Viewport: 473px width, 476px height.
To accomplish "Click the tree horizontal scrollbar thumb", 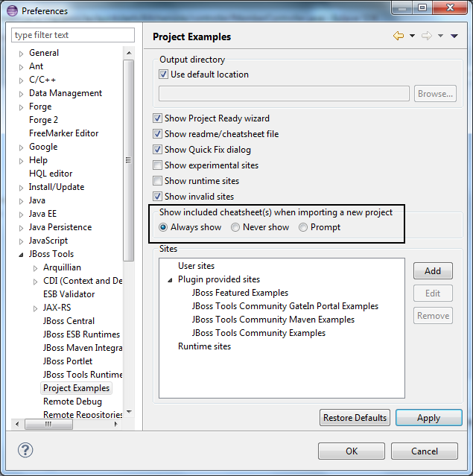I will (x=48, y=424).
